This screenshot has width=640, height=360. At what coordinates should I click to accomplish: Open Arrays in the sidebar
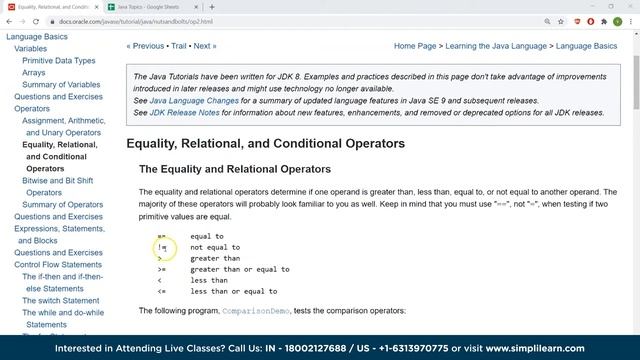click(34, 73)
